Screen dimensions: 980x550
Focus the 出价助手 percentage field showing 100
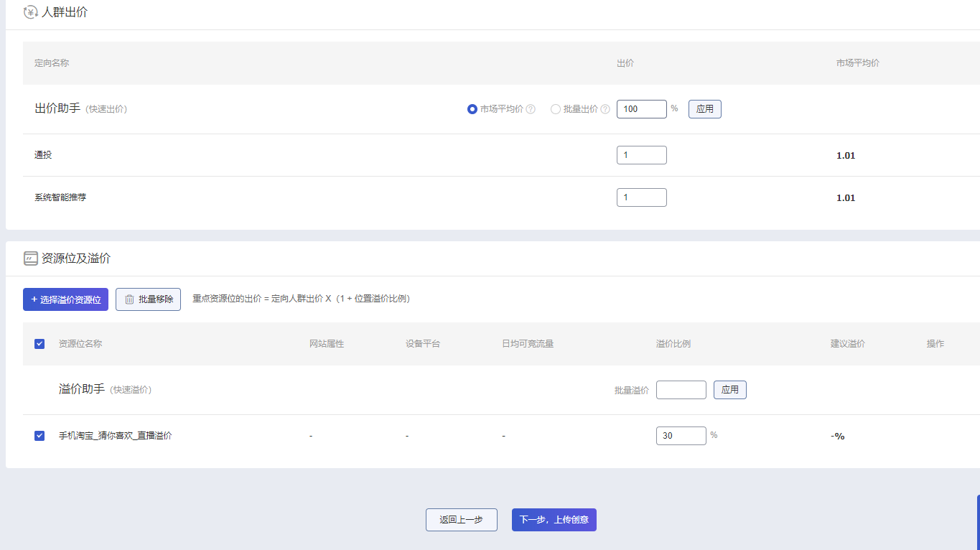coord(642,109)
